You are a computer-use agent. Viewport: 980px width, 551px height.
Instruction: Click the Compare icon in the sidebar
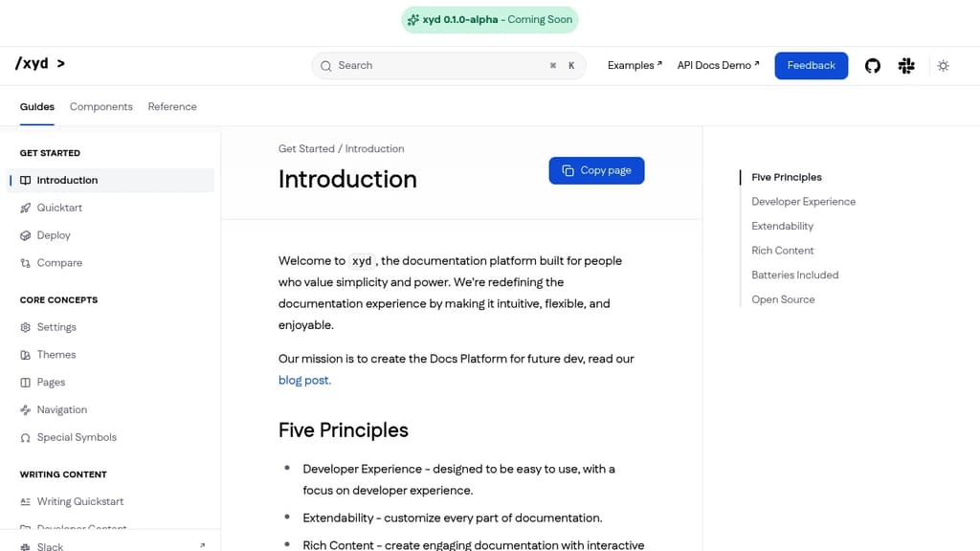[x=24, y=263]
